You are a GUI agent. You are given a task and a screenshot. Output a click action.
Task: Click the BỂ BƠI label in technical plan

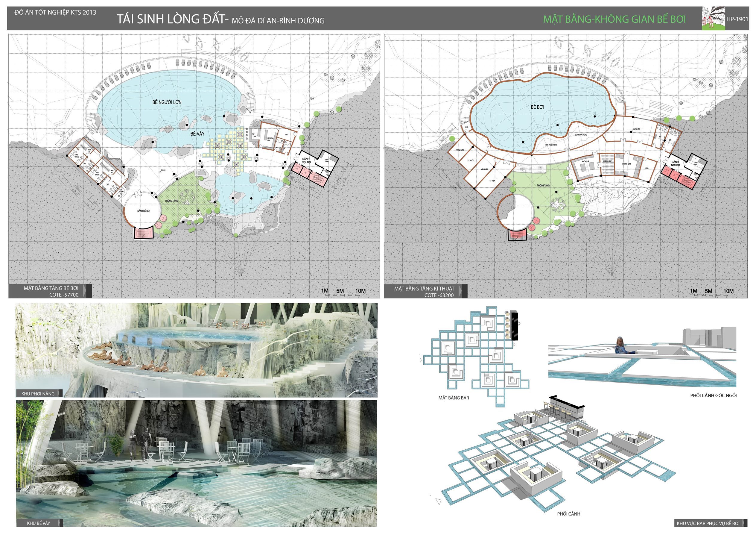coord(537,107)
